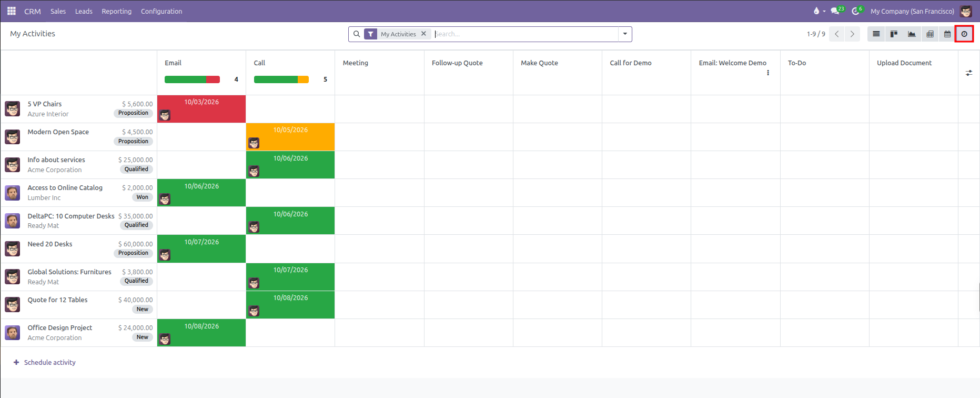Click the pager counter 1-9 / 9
Image resolution: width=980 pixels, height=398 pixels.
[816, 34]
